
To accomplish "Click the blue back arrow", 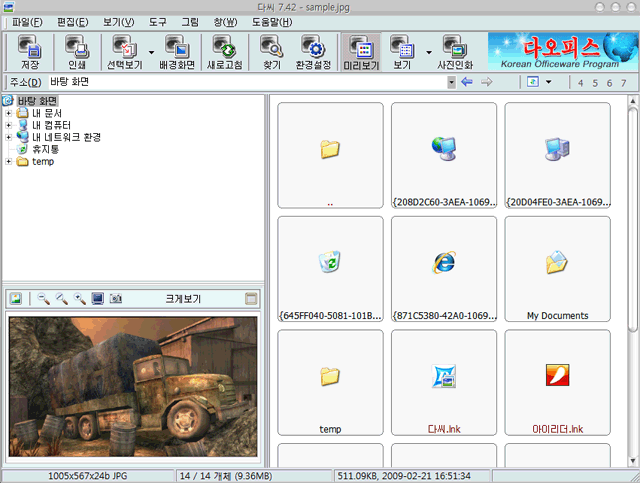I will 467,82.
